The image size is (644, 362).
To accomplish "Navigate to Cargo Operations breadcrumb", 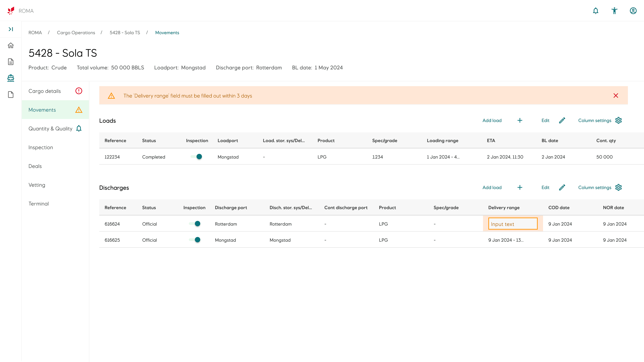I will [76, 33].
